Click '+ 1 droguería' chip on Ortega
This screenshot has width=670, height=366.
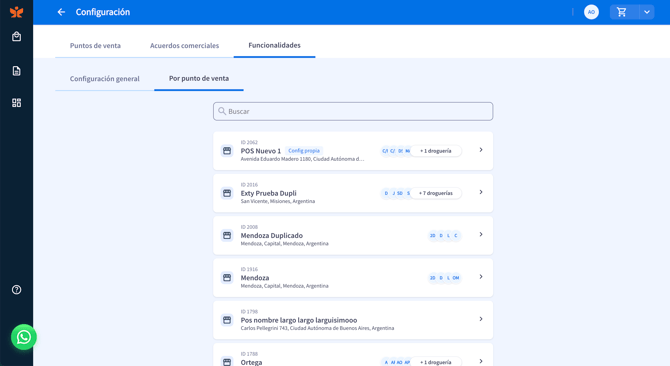(x=435, y=362)
